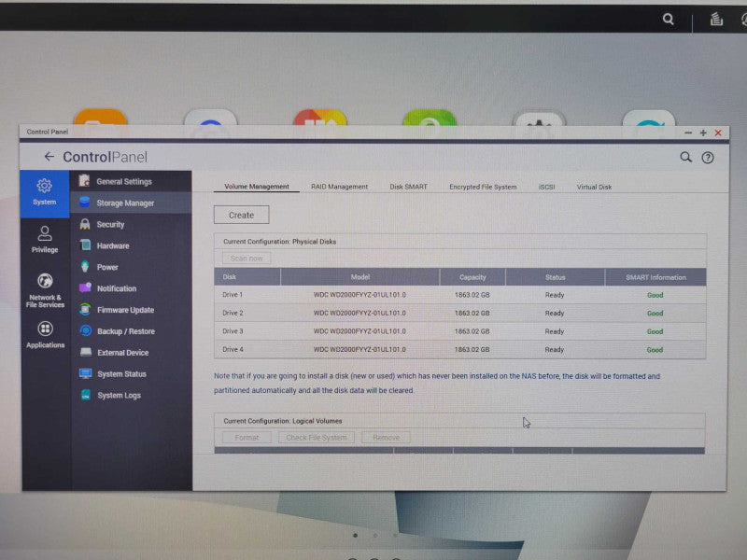Select first desktop page indicator dot
Viewport: 747px width, 560px height.
tap(356, 535)
